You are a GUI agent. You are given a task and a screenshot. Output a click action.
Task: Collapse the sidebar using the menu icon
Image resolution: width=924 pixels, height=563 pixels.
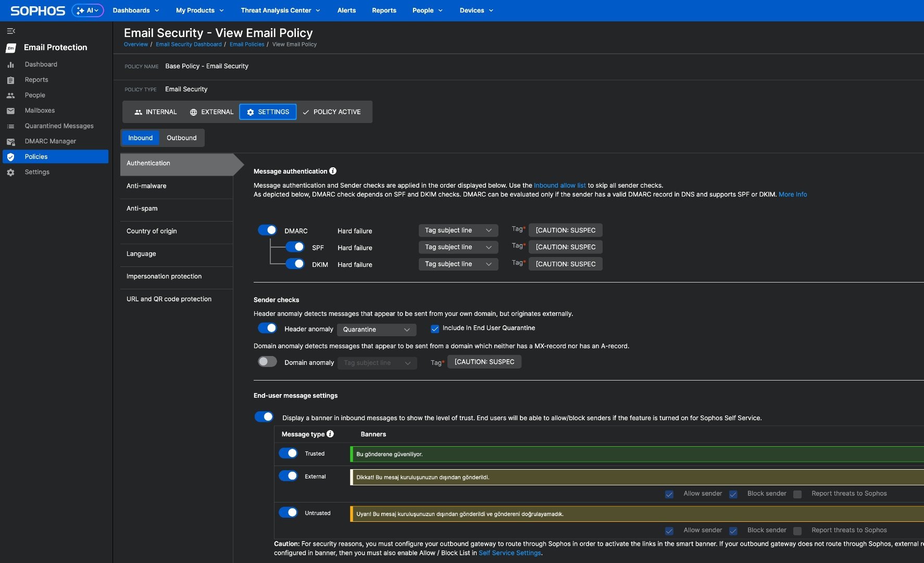pyautogui.click(x=11, y=31)
